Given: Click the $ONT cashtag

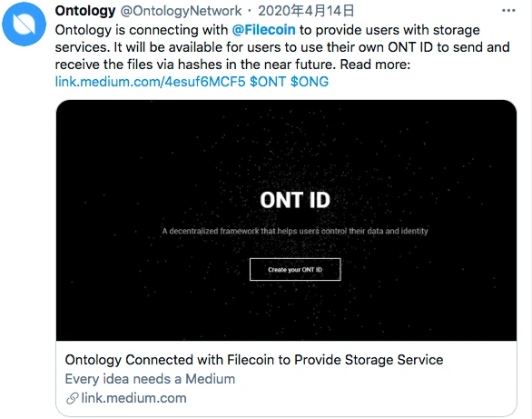Looking at the screenshot, I should [268, 82].
